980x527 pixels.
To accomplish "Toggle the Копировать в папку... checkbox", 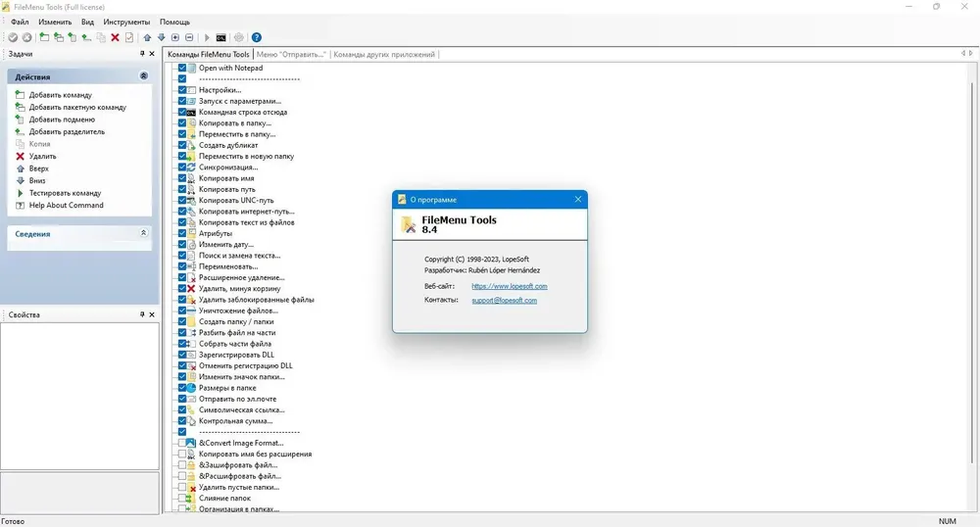I will (182, 123).
